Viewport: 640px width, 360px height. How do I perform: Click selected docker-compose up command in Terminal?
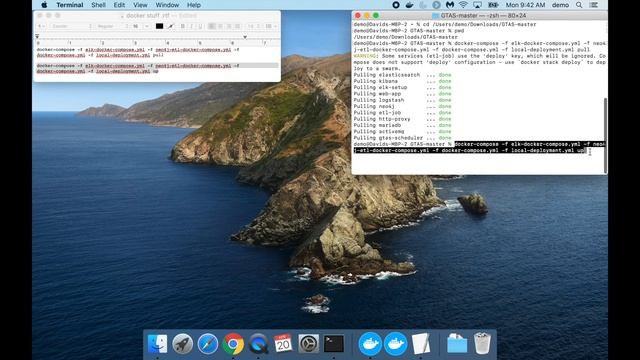click(480, 147)
